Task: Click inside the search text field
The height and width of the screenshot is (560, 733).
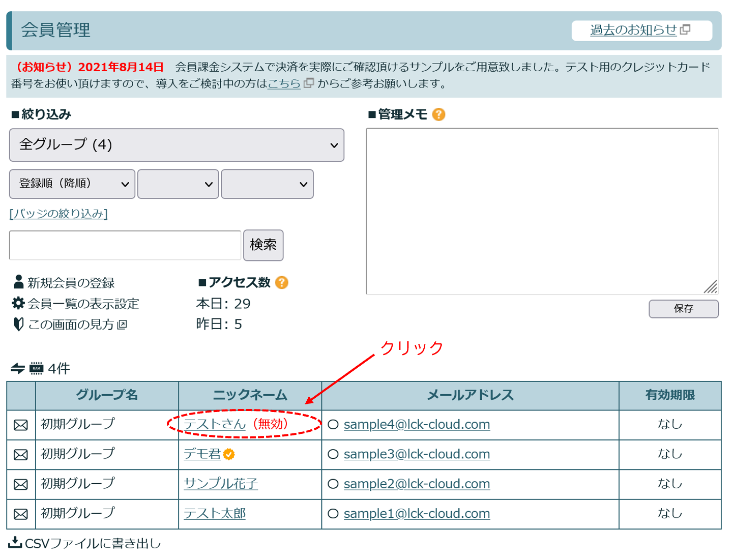Action: coord(125,245)
